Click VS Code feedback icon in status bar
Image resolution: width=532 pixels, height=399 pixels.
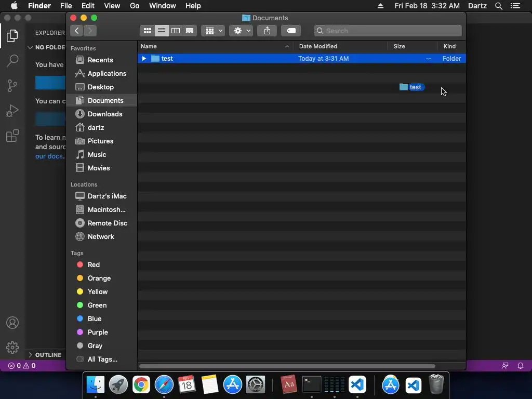click(x=505, y=366)
